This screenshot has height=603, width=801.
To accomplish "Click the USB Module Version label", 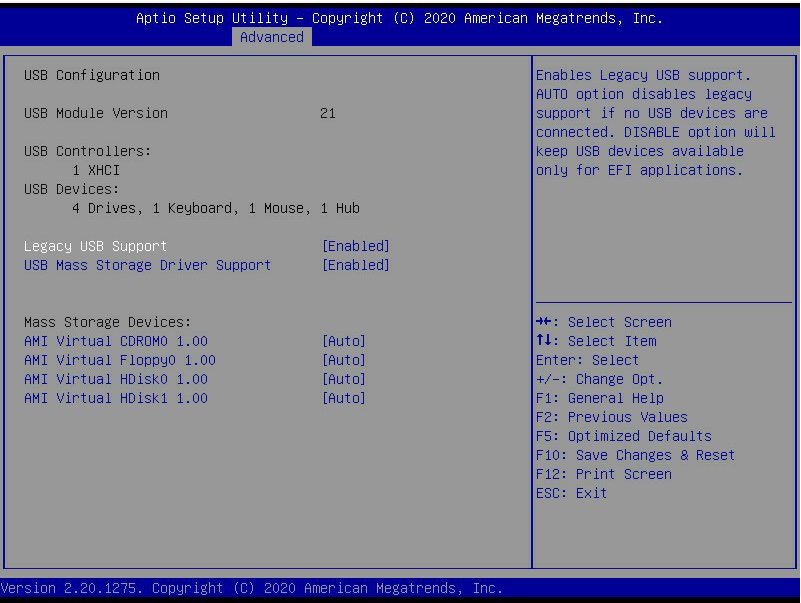I will click(x=96, y=113).
